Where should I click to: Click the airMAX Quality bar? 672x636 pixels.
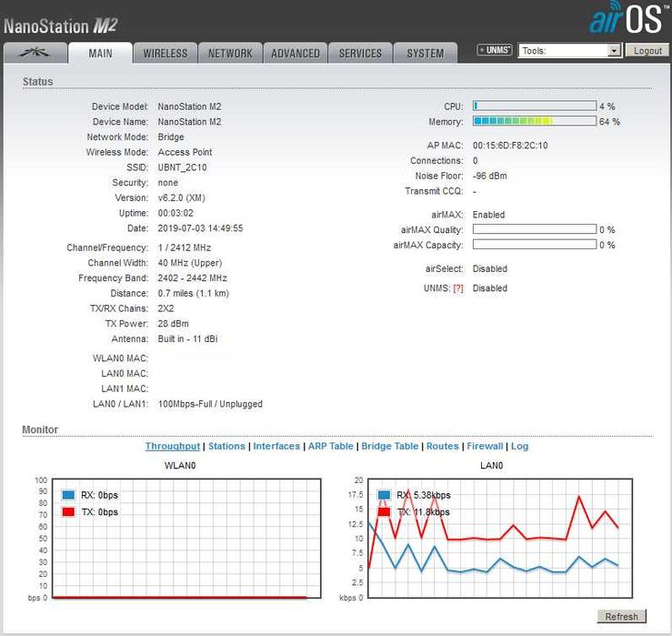click(x=535, y=229)
